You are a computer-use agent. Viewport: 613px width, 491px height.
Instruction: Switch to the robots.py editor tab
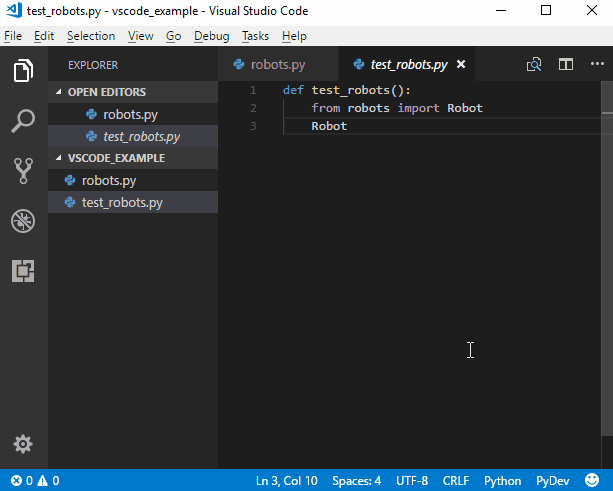point(278,64)
